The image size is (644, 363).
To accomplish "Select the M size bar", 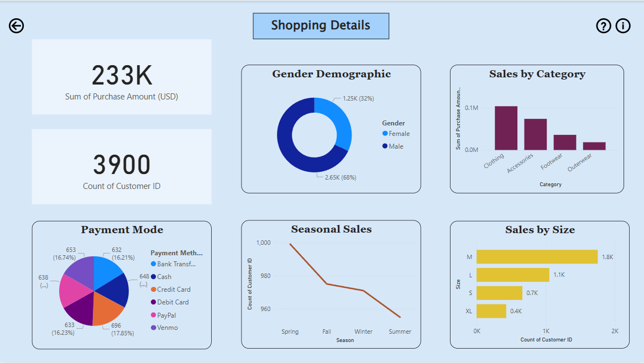I will pos(537,257).
